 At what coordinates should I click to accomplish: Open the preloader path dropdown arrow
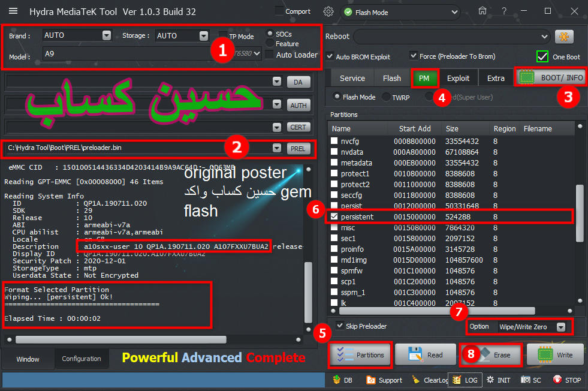click(277, 148)
